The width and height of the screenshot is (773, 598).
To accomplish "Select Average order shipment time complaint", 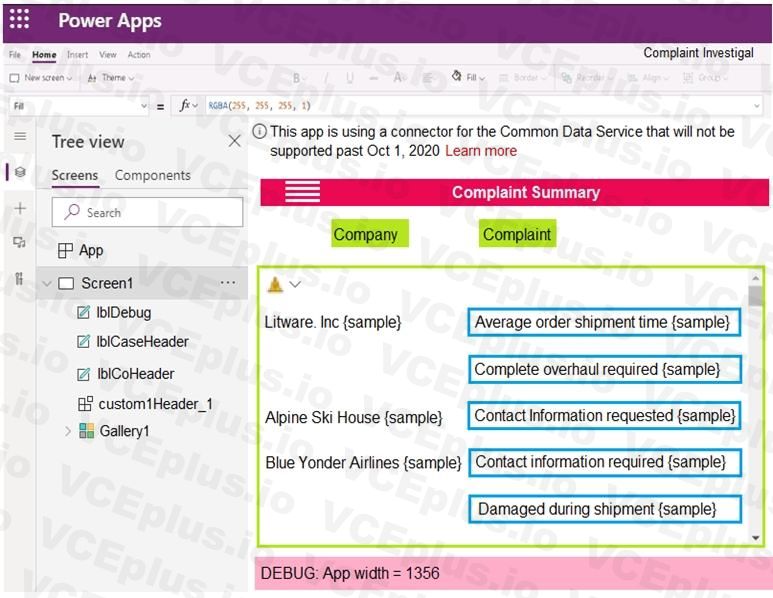I will (x=604, y=322).
